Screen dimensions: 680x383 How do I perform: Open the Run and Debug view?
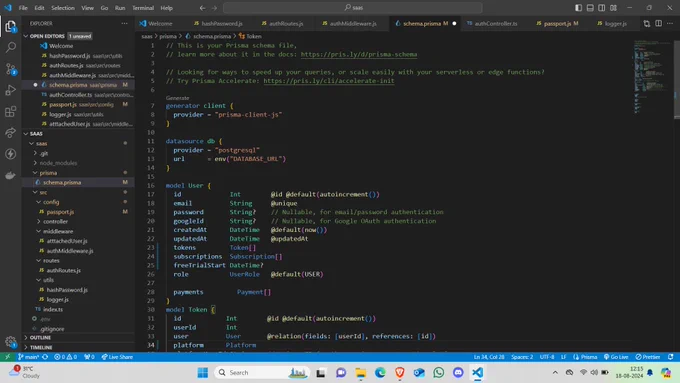point(10,90)
